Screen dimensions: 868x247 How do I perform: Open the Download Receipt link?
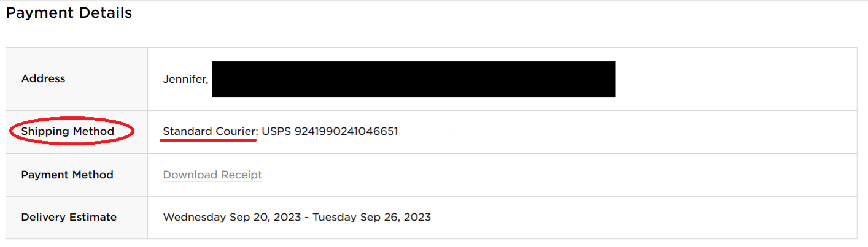click(212, 175)
